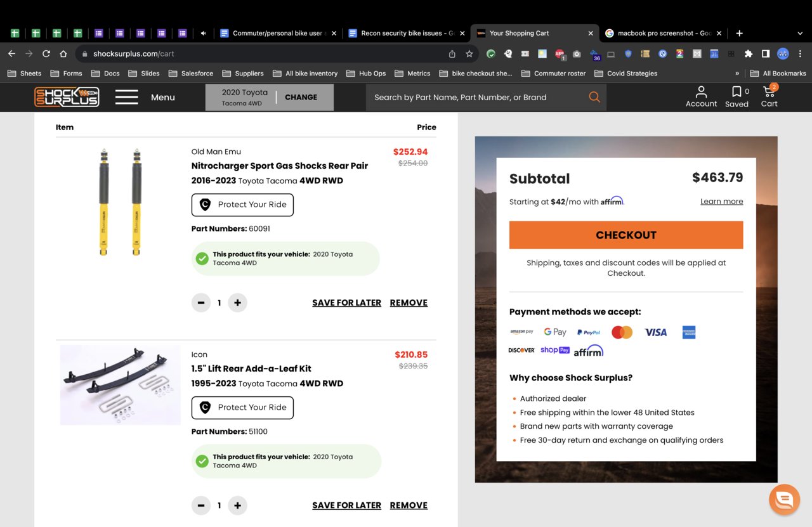Protect Your Ride for Add-a-Leaf Kit
Viewport: 812px width, 527px height.
[x=242, y=407]
